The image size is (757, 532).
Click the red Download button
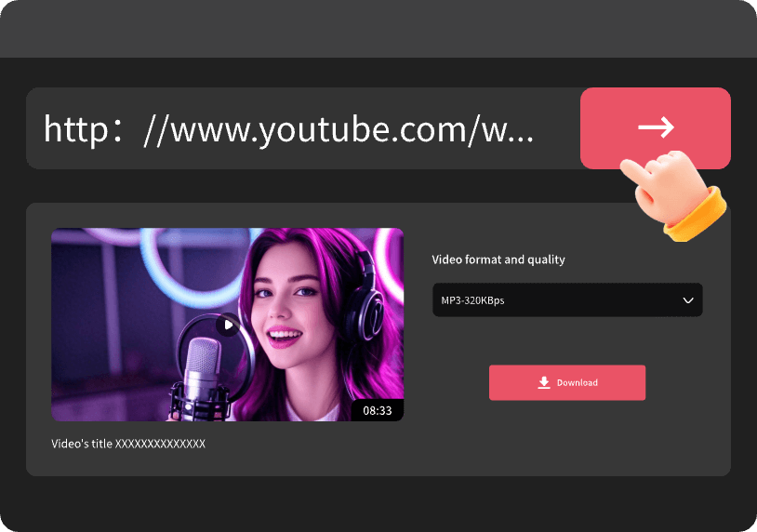point(567,382)
